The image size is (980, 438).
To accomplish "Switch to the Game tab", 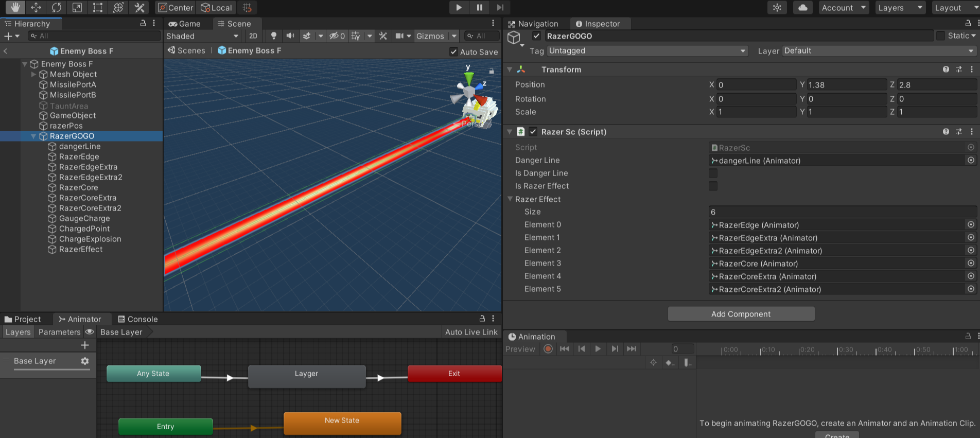I will (184, 24).
